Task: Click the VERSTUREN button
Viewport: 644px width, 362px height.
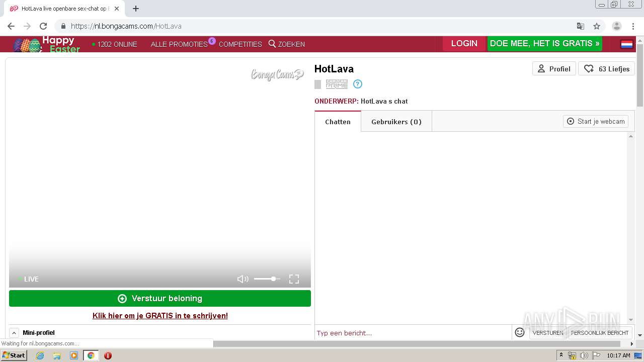Action: click(548, 333)
